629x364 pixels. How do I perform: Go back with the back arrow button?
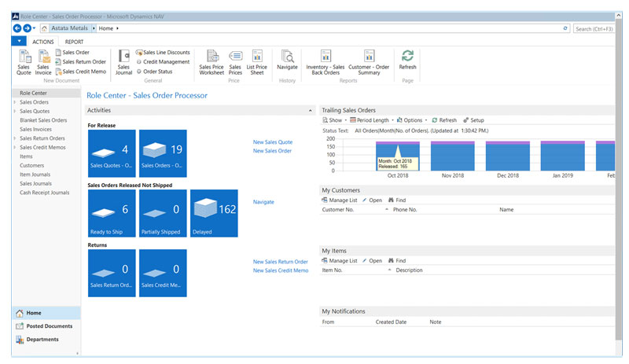17,28
